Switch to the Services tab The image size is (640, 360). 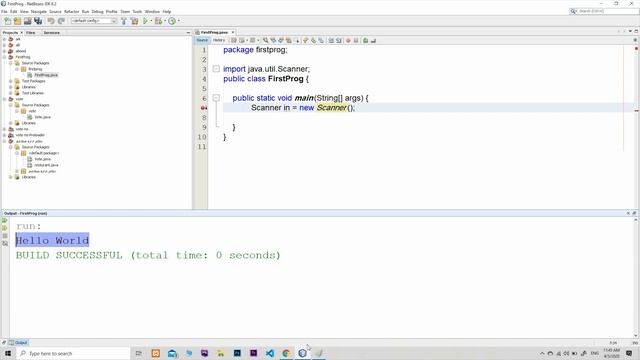(x=51, y=33)
